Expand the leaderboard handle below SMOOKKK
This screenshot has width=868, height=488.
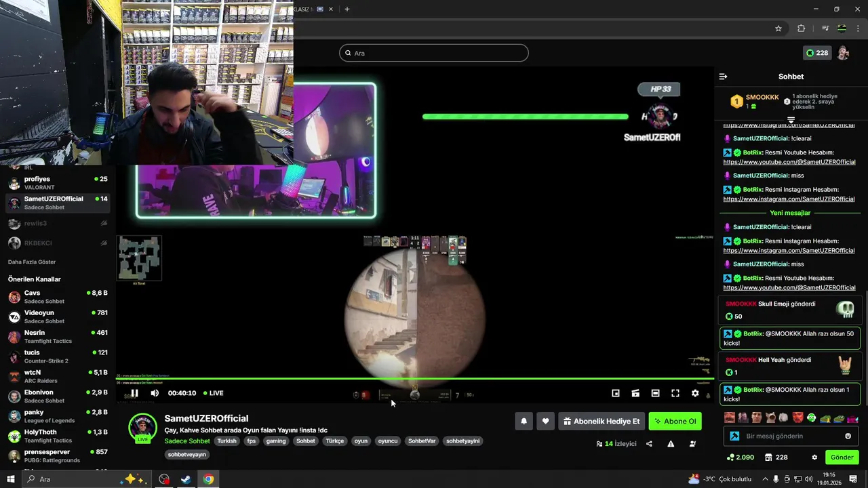pos(791,120)
